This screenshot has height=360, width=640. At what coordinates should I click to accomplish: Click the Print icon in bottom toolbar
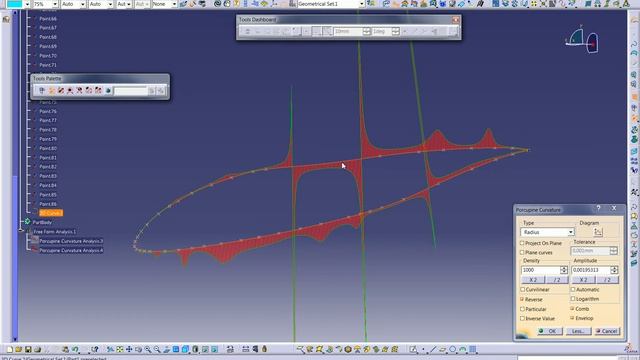tap(37, 349)
